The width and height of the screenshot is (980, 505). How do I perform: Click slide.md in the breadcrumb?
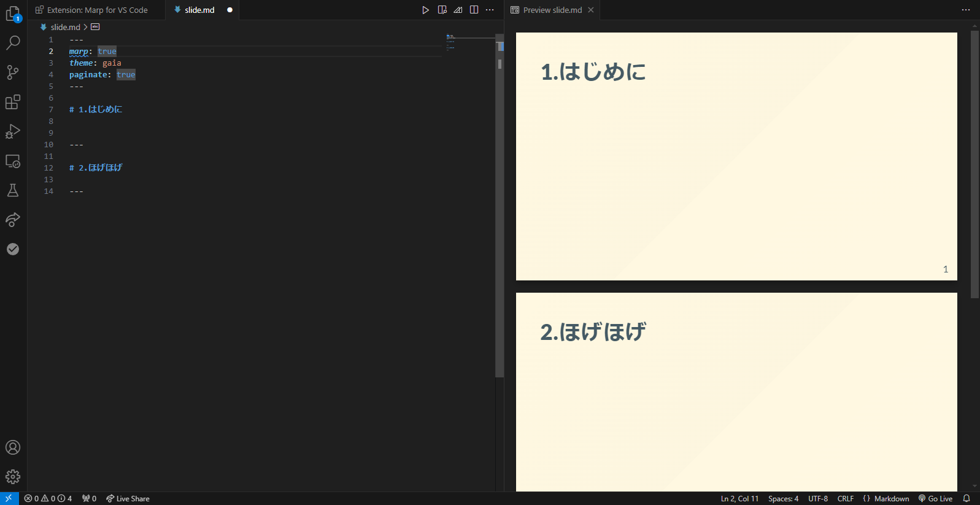coord(65,27)
